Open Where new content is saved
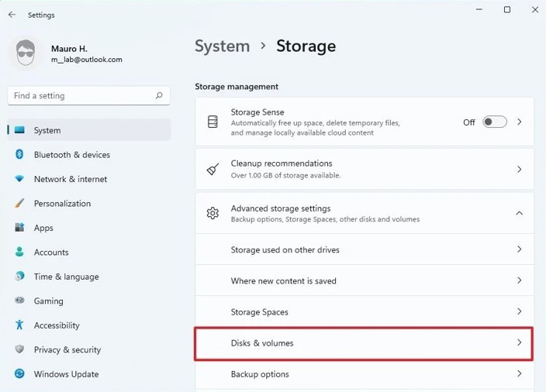The width and height of the screenshot is (546, 392). [365, 280]
